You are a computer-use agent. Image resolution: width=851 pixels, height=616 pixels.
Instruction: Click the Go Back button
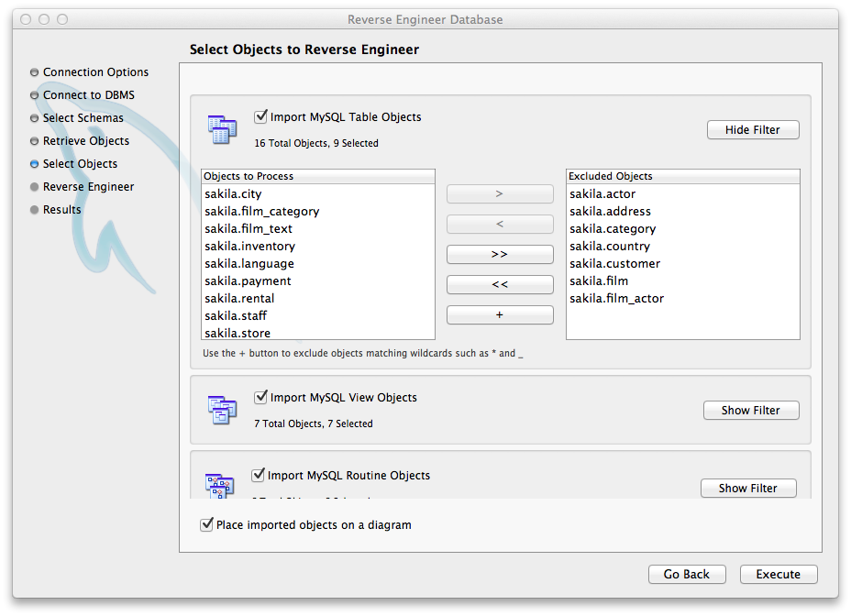click(x=687, y=575)
